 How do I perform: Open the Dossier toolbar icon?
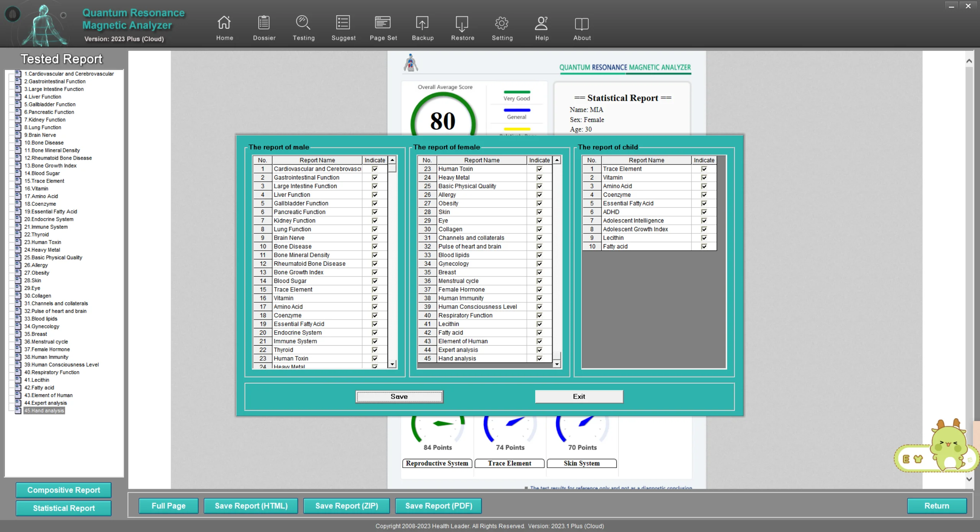(264, 23)
